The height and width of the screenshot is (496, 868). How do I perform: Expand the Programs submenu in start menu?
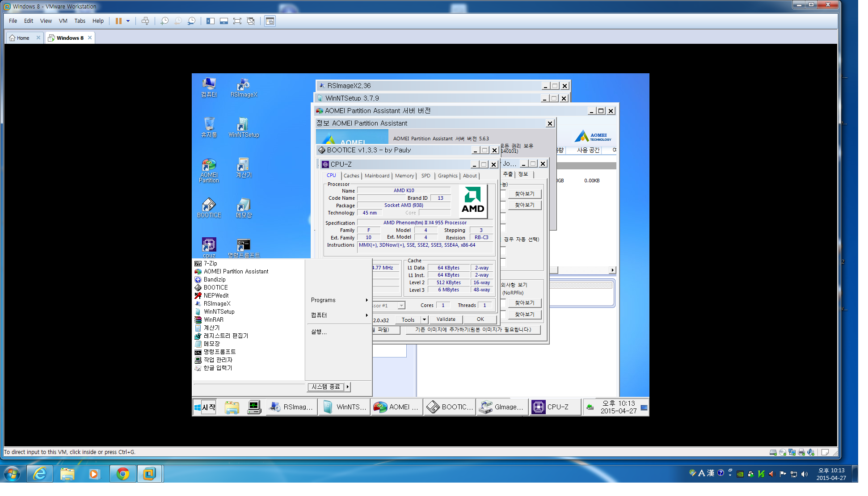340,300
